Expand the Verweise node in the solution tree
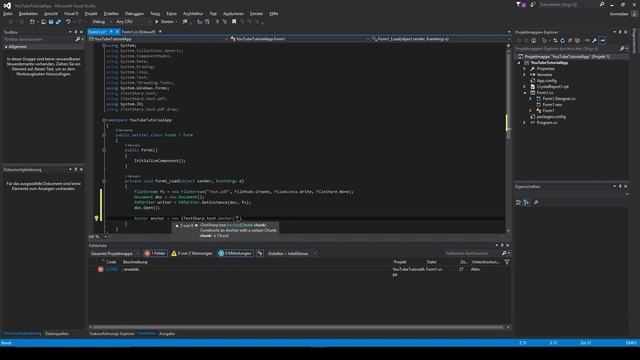This screenshot has width=640, height=360. [x=525, y=75]
